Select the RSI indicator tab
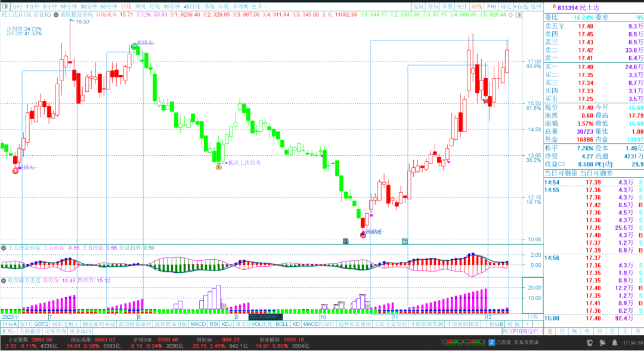The height and width of the screenshot is (351, 644). coord(213,324)
